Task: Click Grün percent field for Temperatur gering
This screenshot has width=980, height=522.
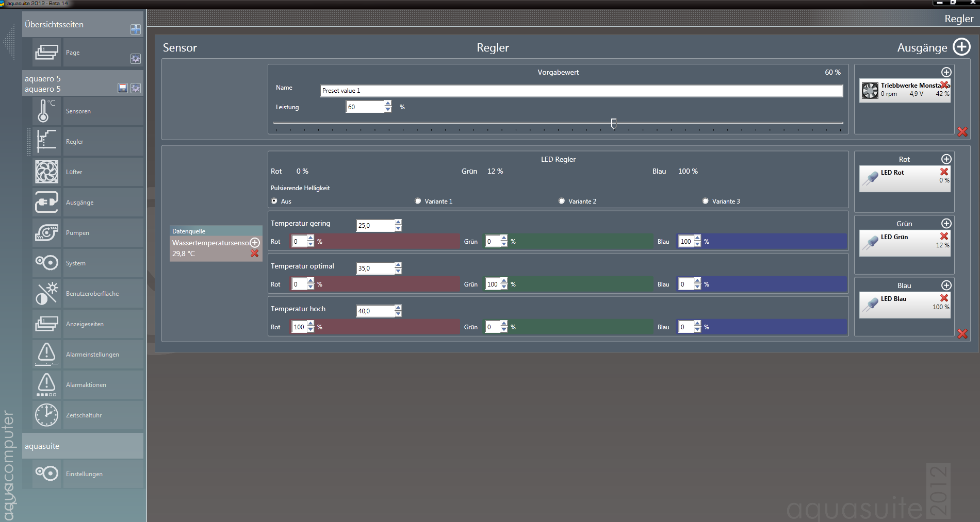Action: coord(493,241)
